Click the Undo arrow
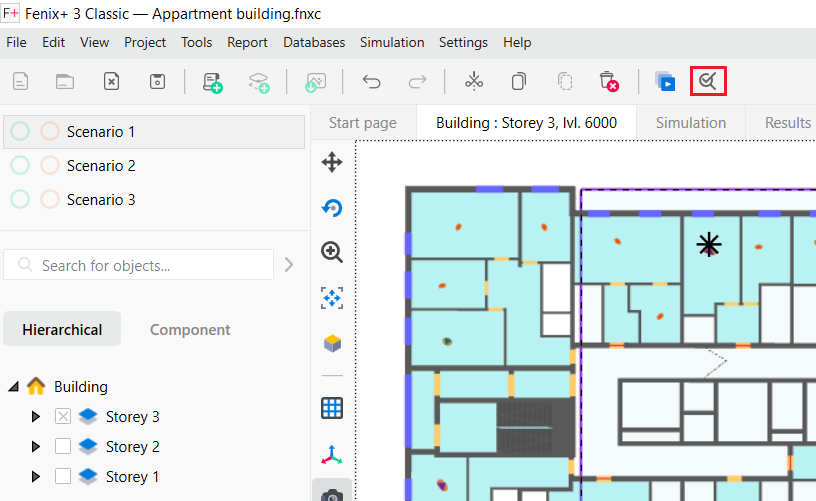The image size is (816, 501). pos(372,82)
